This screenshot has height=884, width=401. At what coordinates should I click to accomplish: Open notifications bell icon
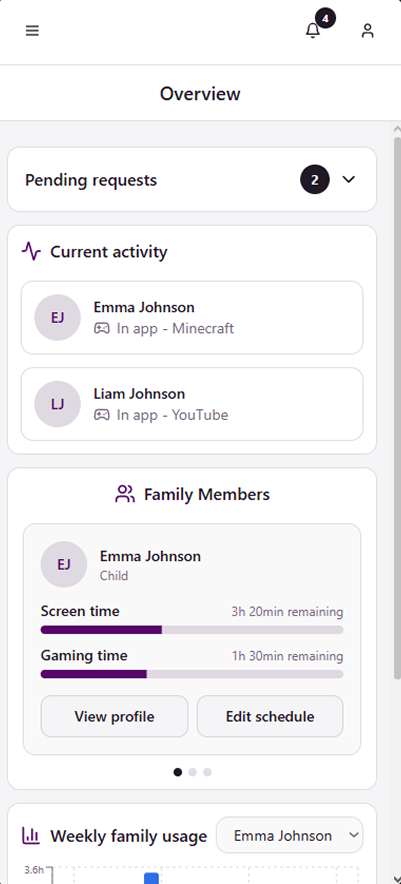312,30
